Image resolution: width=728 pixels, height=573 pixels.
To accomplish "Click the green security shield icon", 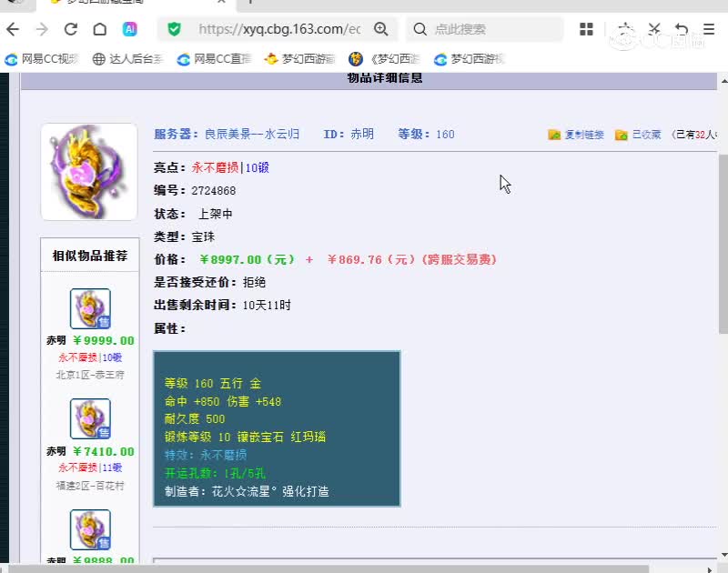I will [x=174, y=29].
